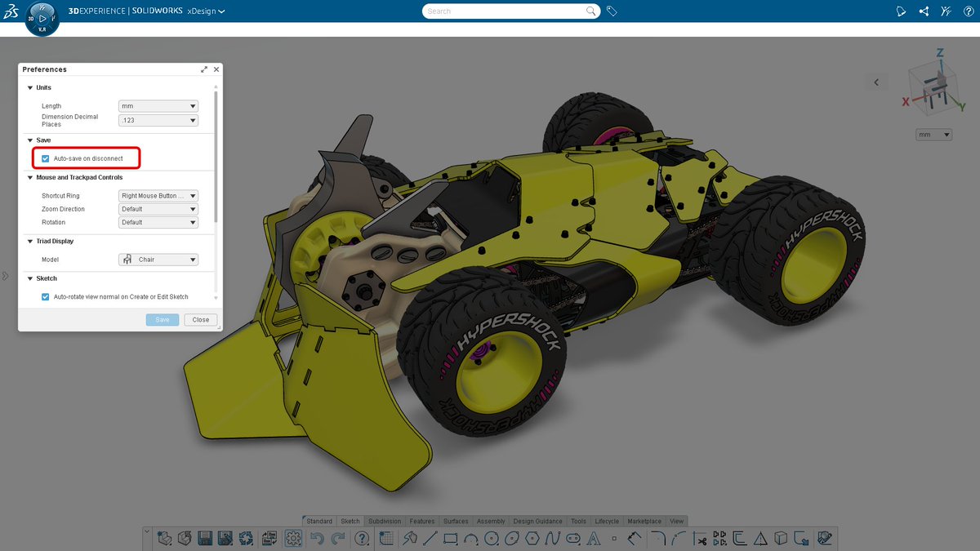This screenshot has height=551, width=980.
Task: Collapse the Save section
Action: [30, 140]
